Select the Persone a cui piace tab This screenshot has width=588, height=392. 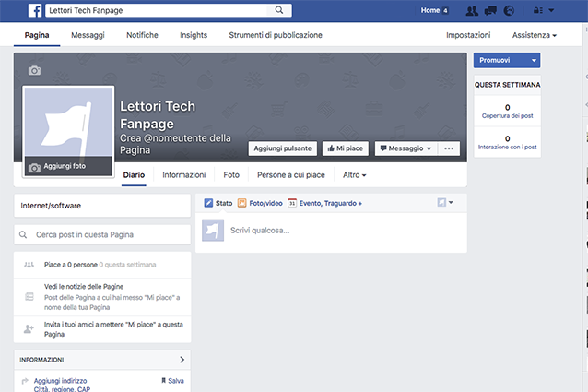point(291,175)
